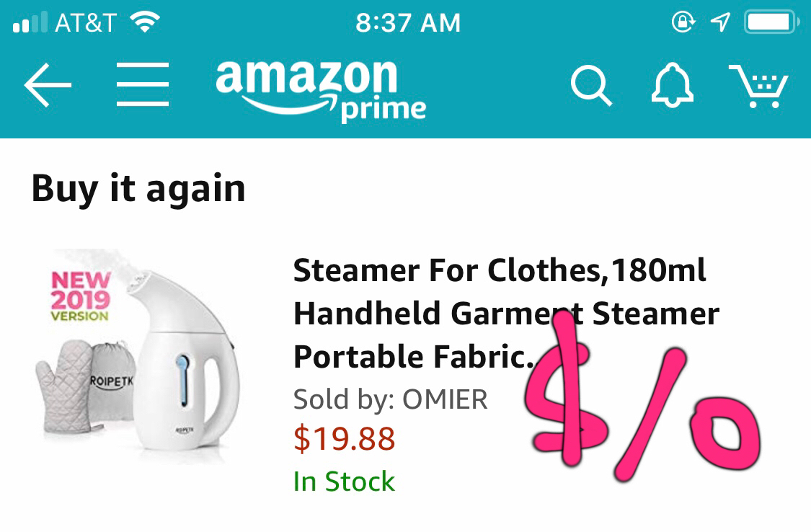Tap the Amazon Prime logo
The width and height of the screenshot is (811, 532).
[320, 89]
